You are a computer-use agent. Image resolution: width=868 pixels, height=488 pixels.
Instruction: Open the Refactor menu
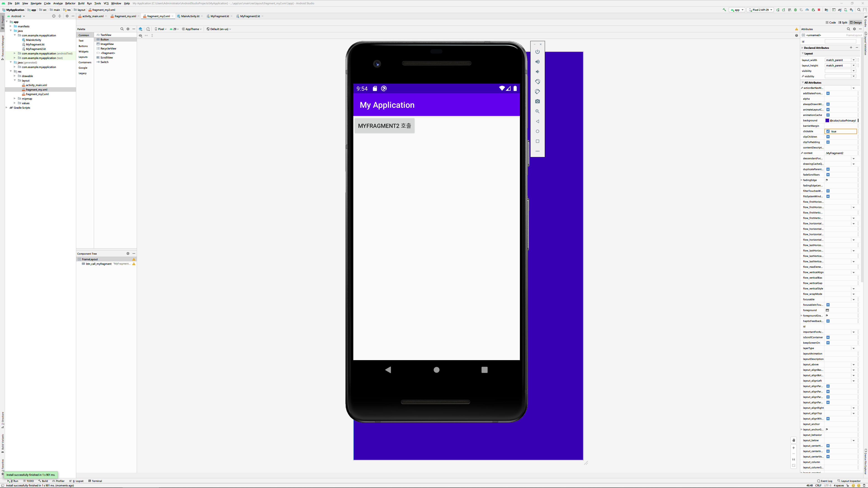pyautogui.click(x=70, y=3)
